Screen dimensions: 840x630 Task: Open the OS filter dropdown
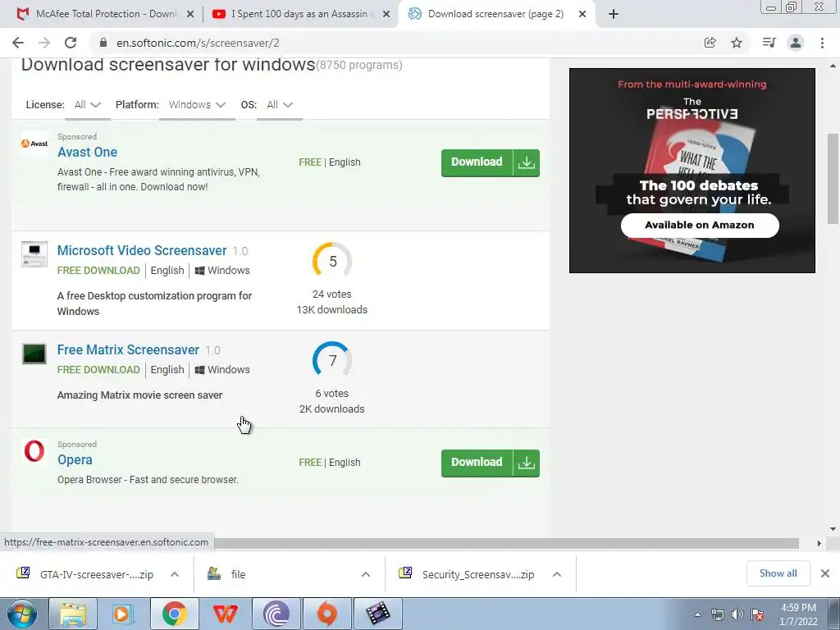tap(280, 105)
